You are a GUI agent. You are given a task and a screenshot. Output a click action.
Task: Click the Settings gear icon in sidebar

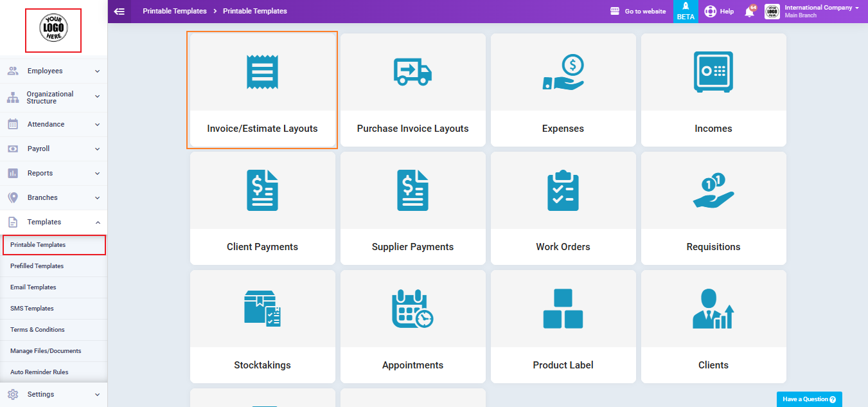click(x=13, y=394)
